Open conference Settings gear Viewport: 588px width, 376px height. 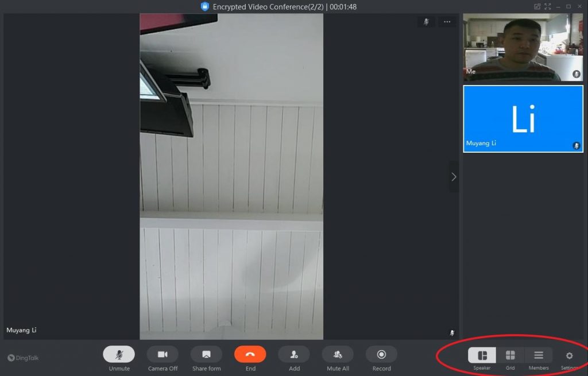[x=569, y=356]
